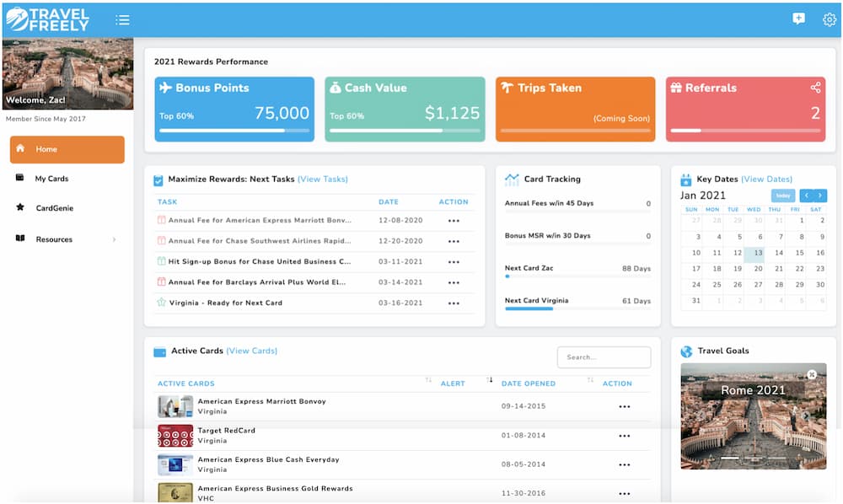Image resolution: width=843 pixels, height=504 pixels.
Task: Go to next month in calendar
Action: (820, 196)
